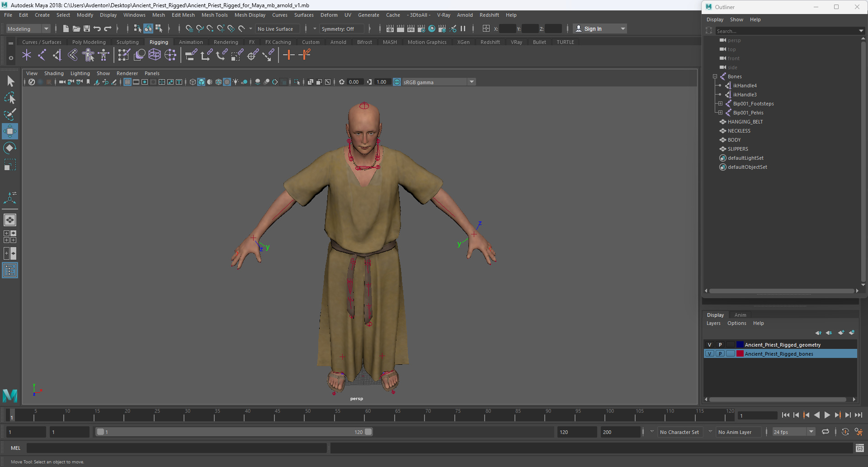Save the scene using disk icon
868x467 pixels.
(x=87, y=29)
